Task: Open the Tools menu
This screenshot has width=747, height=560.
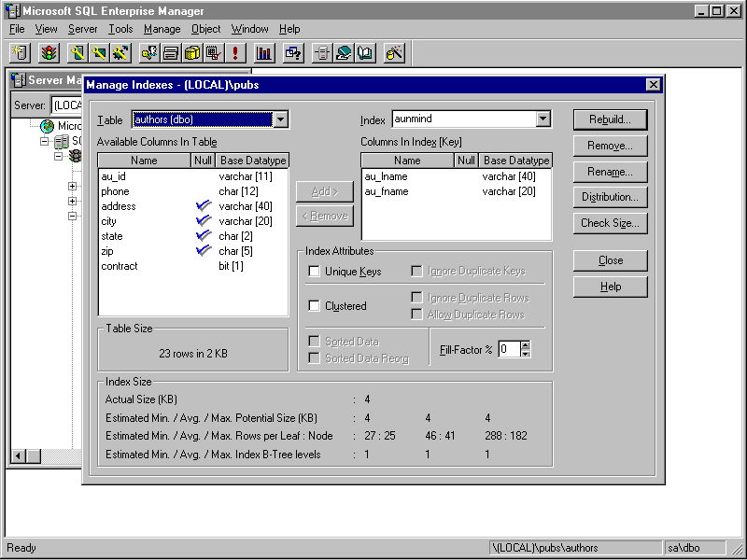Action: point(120,29)
